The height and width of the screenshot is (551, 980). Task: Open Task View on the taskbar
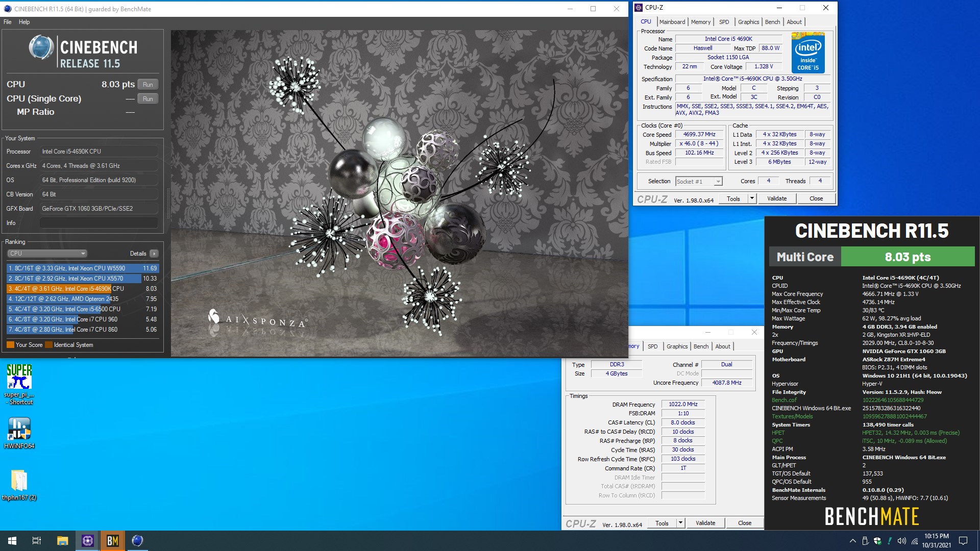point(37,541)
